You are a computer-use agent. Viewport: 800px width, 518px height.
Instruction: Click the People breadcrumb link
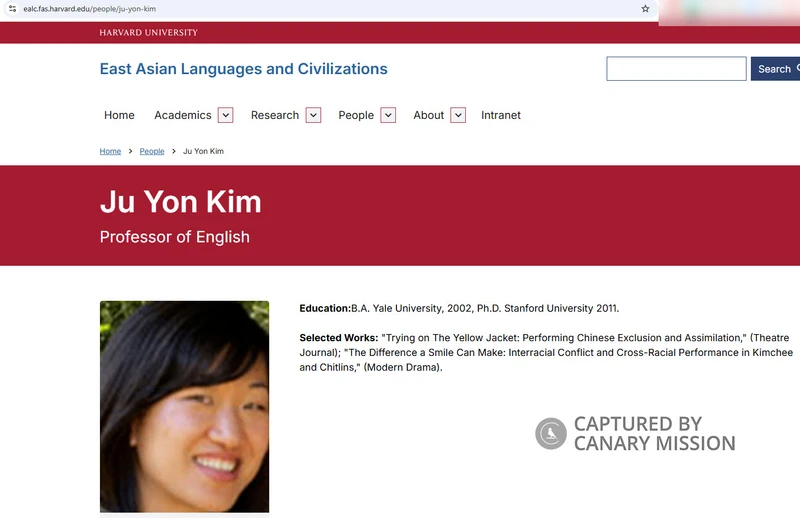[152, 151]
